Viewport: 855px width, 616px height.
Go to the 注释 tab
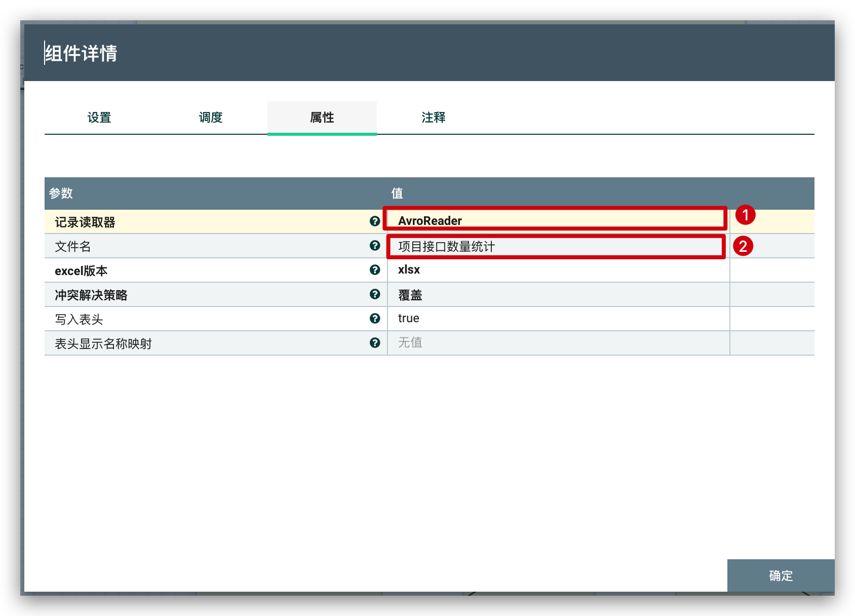[x=434, y=118]
